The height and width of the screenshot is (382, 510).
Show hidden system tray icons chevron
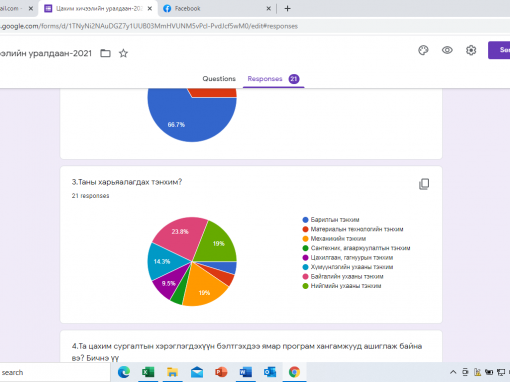[x=453, y=372]
